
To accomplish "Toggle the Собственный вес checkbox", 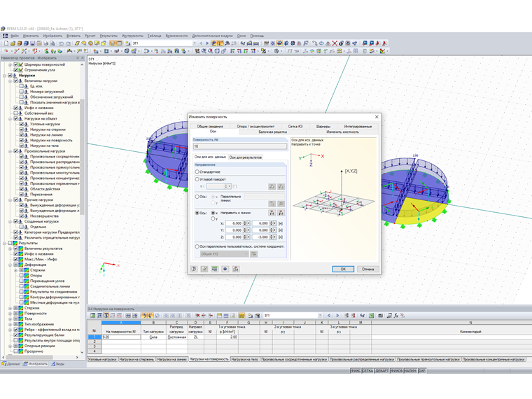I will click(x=16, y=113).
